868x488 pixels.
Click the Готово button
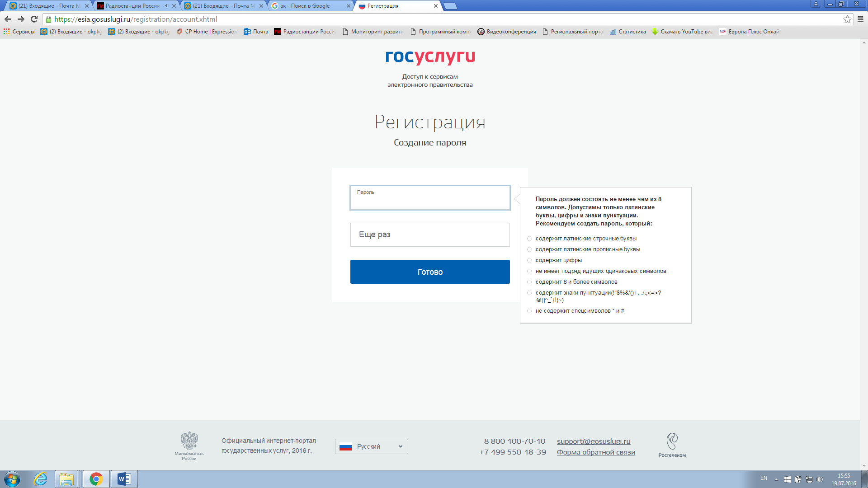430,272
